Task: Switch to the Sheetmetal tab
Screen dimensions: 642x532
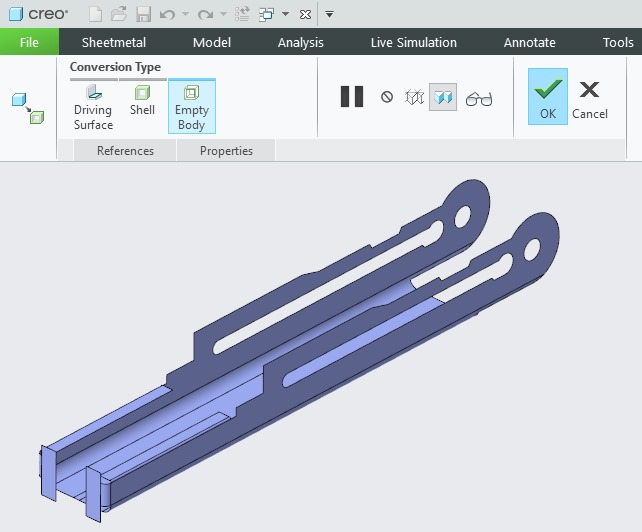Action: coord(113,42)
